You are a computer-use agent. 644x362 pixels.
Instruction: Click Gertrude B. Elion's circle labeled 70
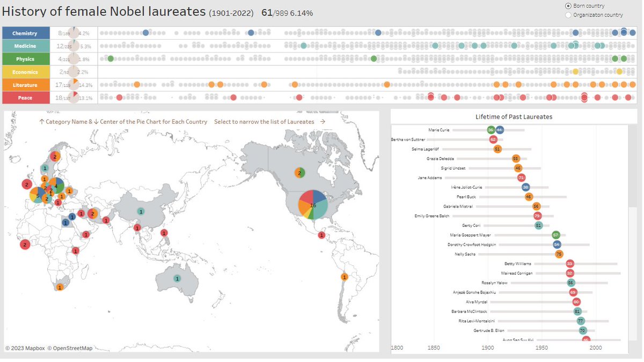pos(583,330)
